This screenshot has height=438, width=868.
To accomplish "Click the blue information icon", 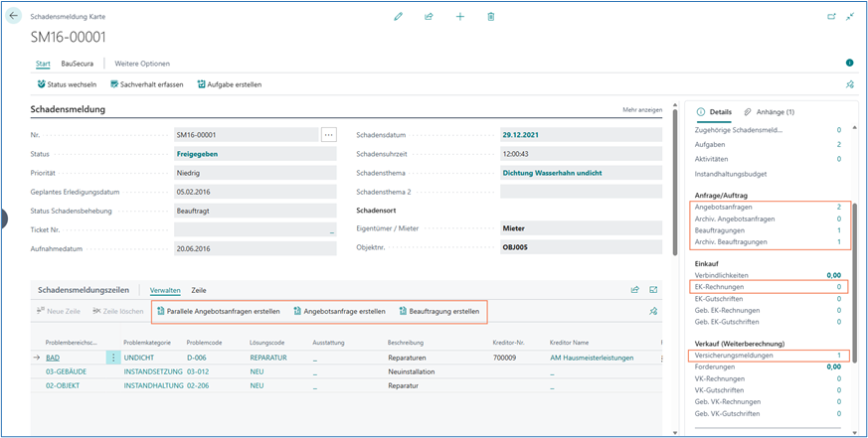I will (x=849, y=63).
